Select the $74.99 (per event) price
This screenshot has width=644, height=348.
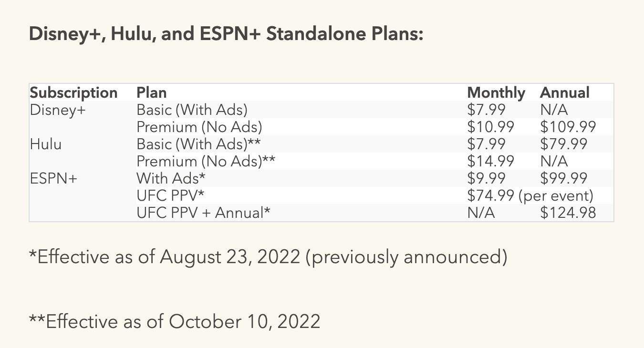pyautogui.click(x=530, y=195)
